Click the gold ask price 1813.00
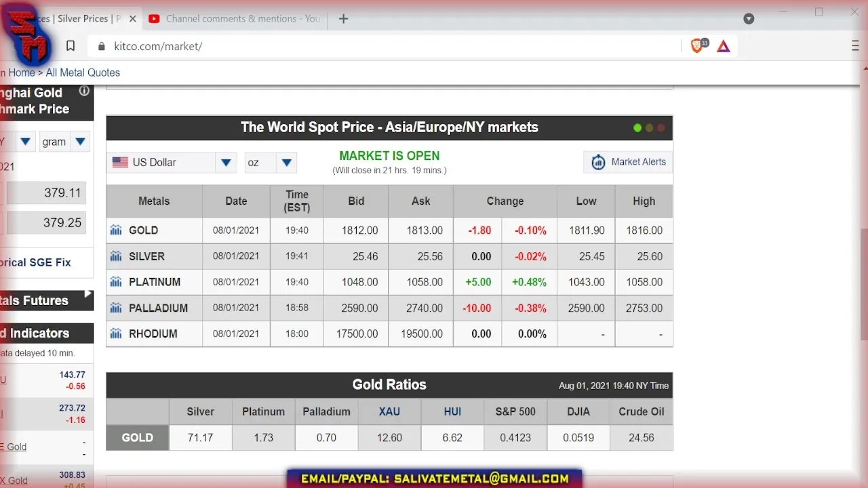This screenshot has width=868, height=488. click(x=425, y=230)
